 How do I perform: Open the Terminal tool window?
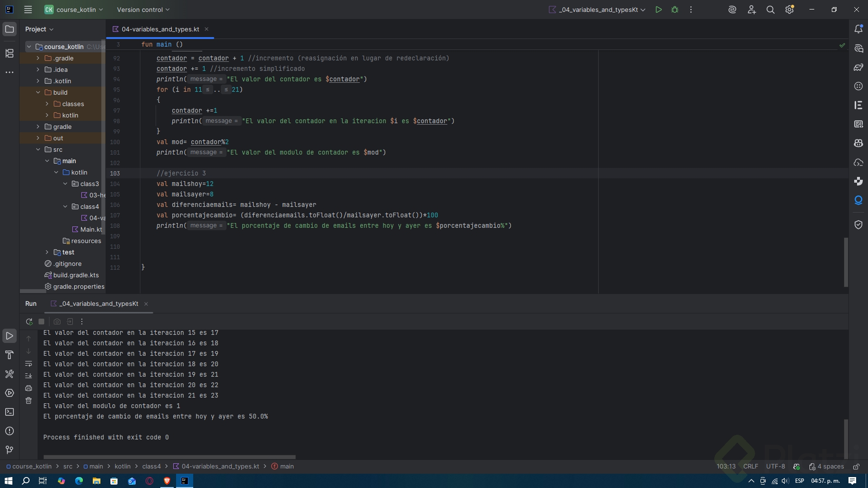10,412
